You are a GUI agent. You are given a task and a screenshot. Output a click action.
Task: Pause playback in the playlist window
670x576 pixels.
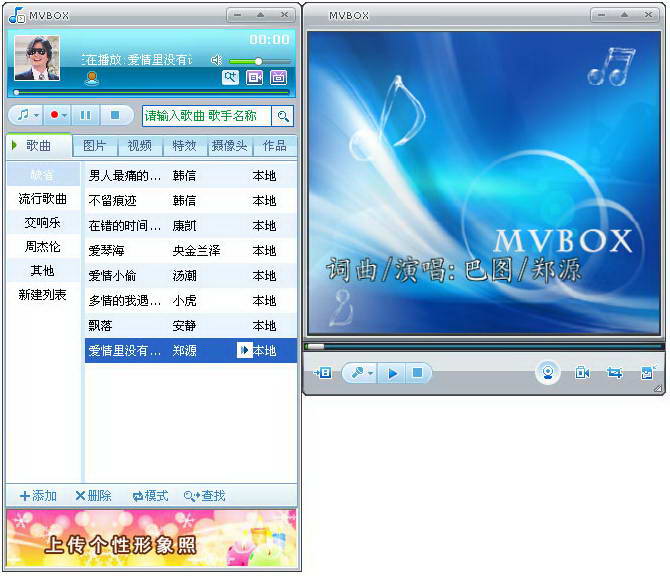pos(85,115)
